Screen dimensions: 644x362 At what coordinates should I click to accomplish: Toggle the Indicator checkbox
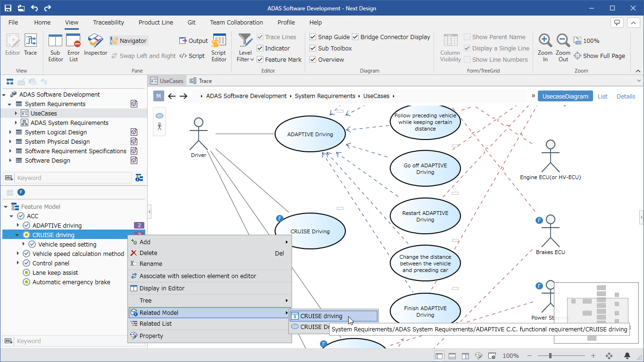(260, 48)
